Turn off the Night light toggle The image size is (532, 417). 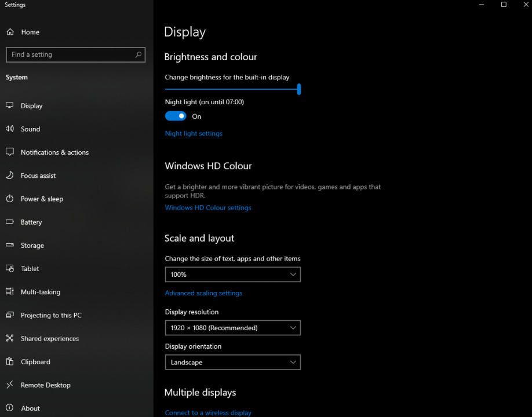(x=176, y=116)
